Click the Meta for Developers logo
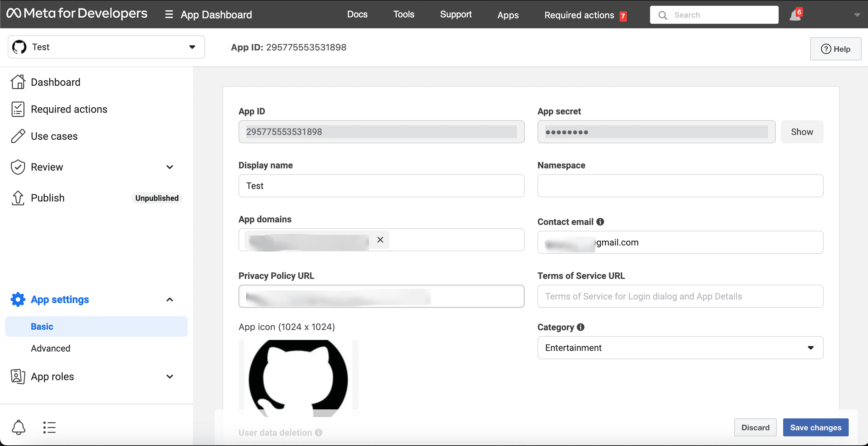 point(77,14)
